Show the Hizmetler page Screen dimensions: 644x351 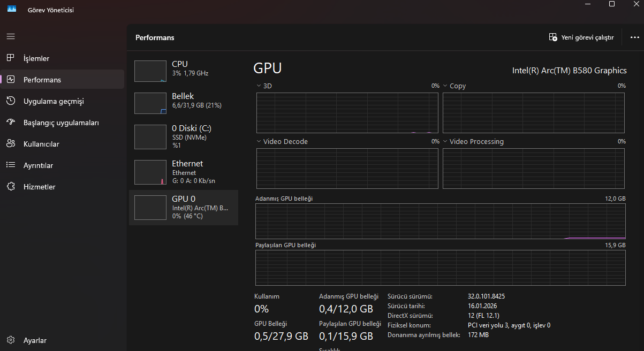pyautogui.click(x=62, y=187)
